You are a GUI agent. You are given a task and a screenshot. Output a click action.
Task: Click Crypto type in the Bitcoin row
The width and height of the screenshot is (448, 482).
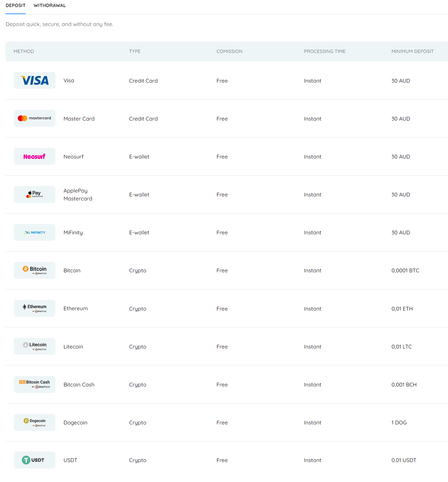tap(138, 271)
